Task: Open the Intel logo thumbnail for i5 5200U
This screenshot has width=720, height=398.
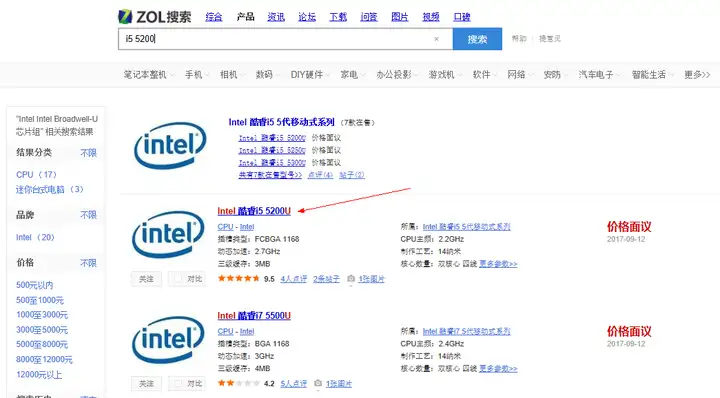Action: (x=169, y=235)
